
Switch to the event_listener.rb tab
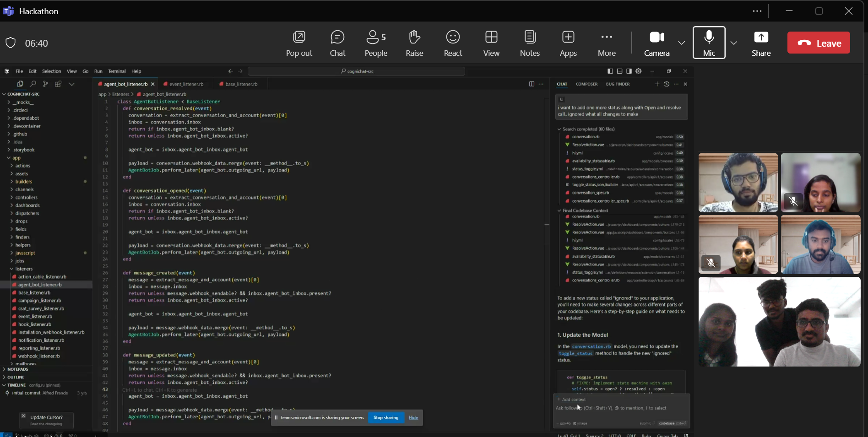pyautogui.click(x=186, y=84)
